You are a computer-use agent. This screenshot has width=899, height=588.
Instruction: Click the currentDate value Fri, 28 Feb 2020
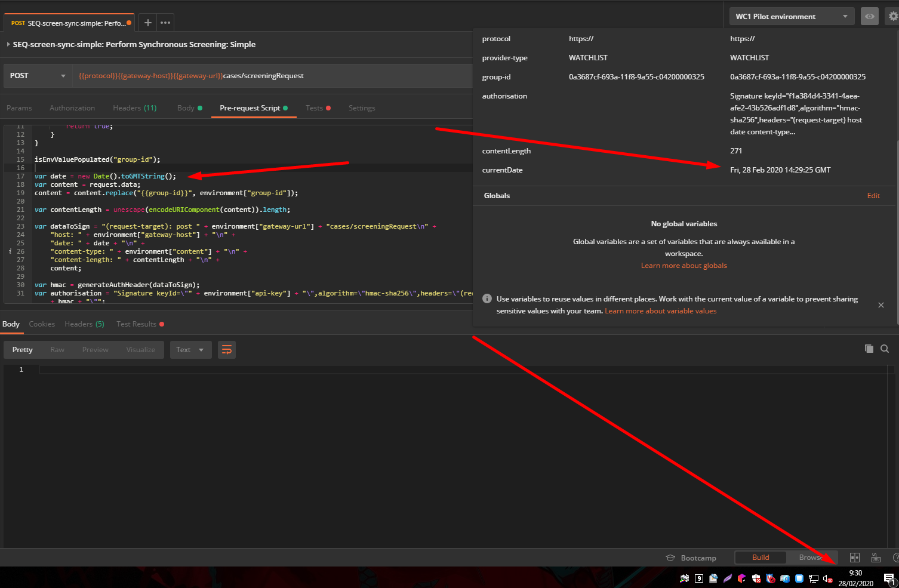pos(780,170)
